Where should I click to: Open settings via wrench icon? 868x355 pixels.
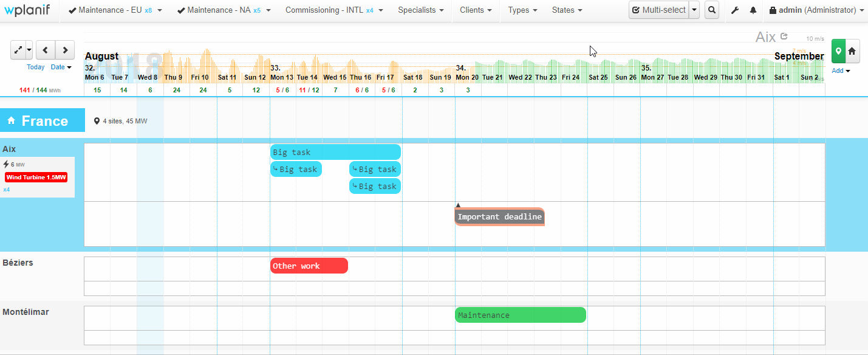pyautogui.click(x=735, y=10)
